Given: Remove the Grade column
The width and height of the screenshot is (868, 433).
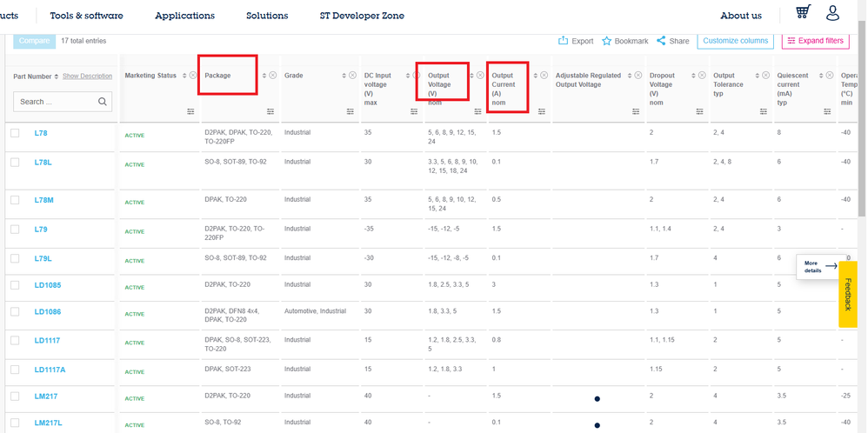Looking at the screenshot, I should [352, 76].
